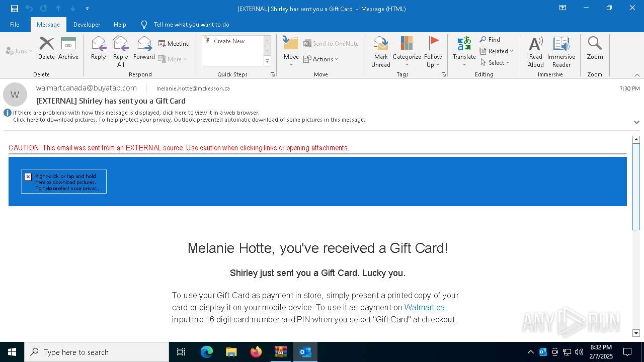Open the Tags dialog launcher

click(x=444, y=74)
